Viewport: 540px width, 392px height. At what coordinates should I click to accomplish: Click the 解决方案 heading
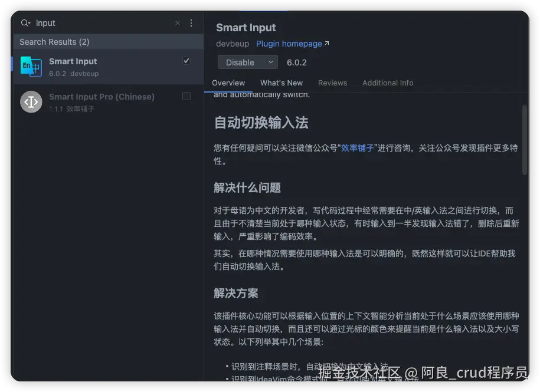tap(236, 294)
